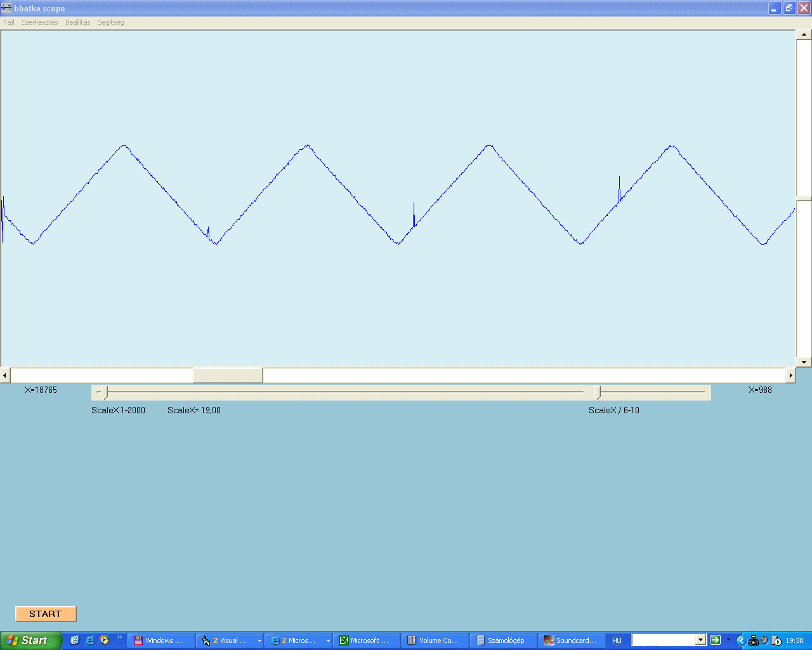Click the orange START button
This screenshot has width=812, height=650.
46,614
